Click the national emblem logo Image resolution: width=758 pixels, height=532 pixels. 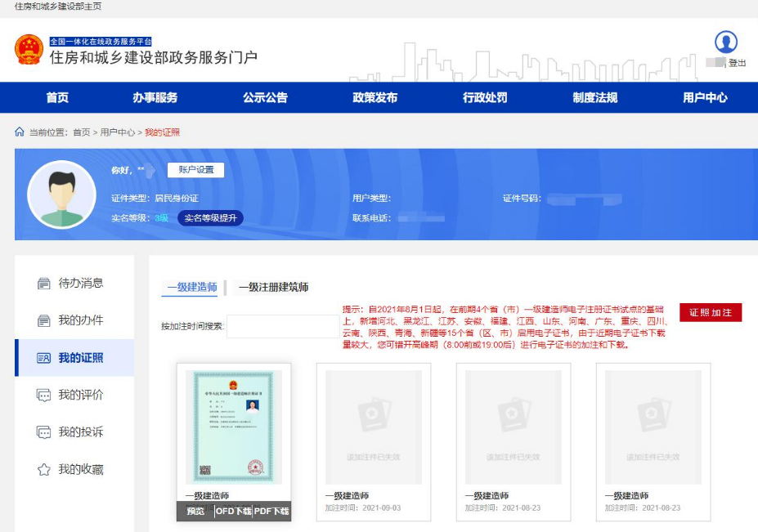(29, 50)
